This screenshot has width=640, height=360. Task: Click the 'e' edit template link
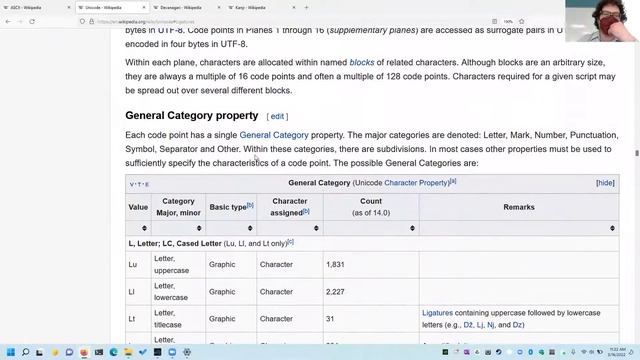[x=147, y=184]
